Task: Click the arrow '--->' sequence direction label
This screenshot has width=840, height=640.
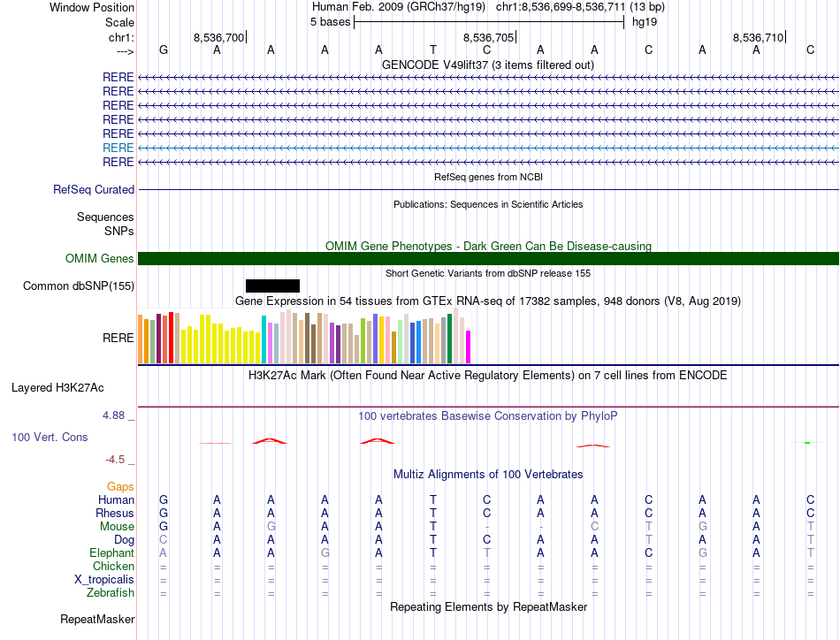Action: coord(125,52)
